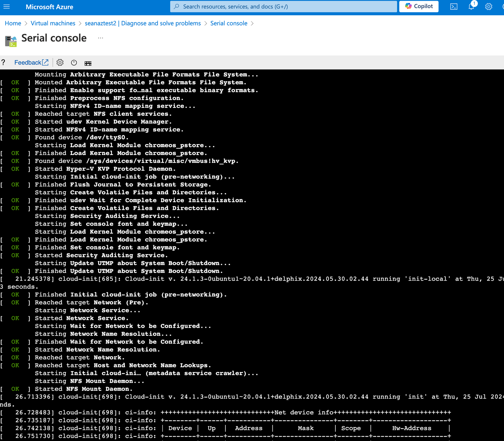Click the 'Starting NFS Mount Daemon...' line

(90, 381)
